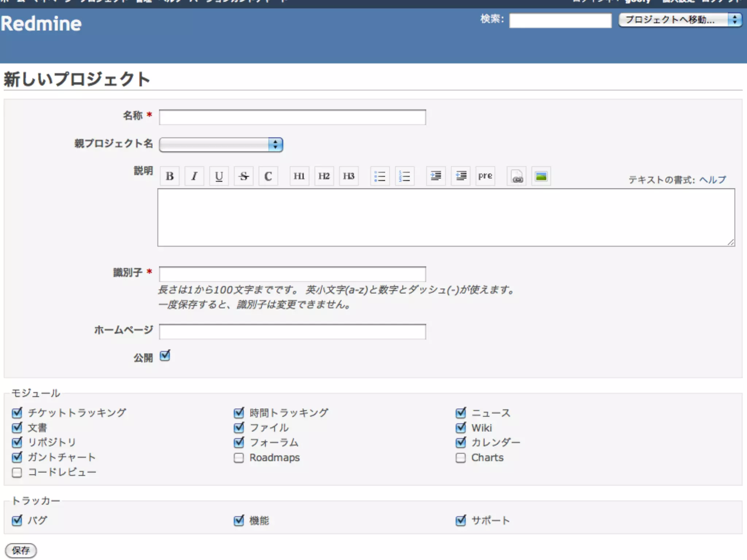Focus the 検索 search box
The height and width of the screenshot is (560, 747).
[x=560, y=20]
